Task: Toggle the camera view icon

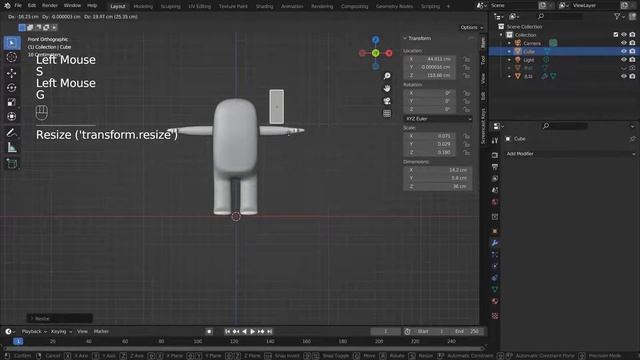Action: 387,101
